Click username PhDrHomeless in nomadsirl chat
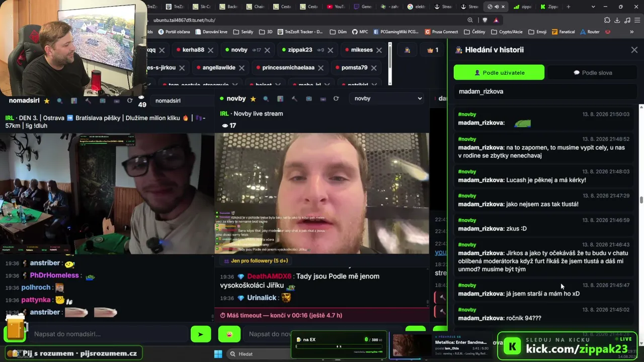The width and height of the screenshot is (644, 362). click(54, 276)
